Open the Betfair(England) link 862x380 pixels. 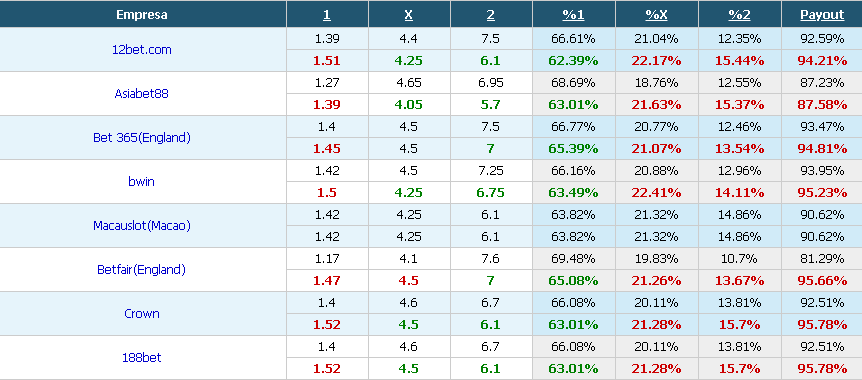pos(142,269)
